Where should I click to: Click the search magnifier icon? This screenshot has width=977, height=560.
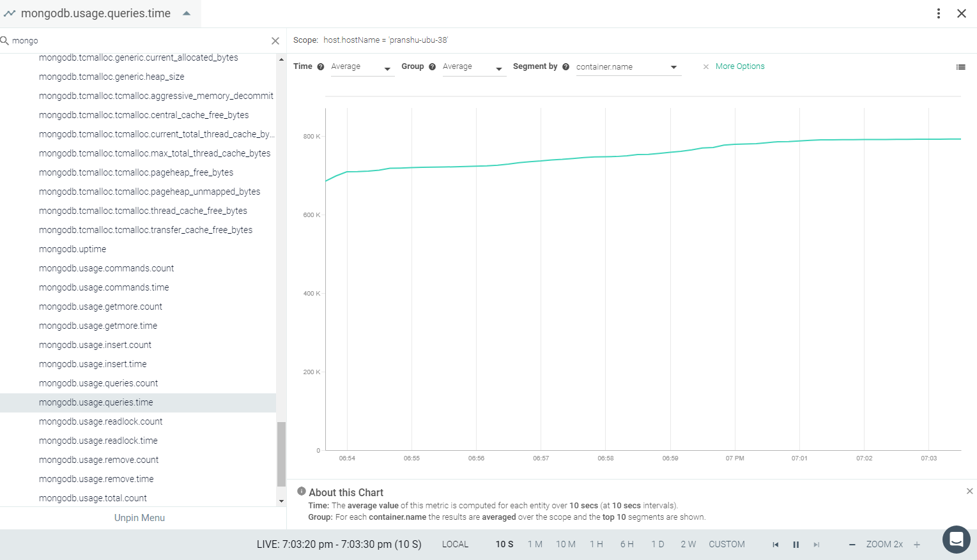(x=4, y=41)
